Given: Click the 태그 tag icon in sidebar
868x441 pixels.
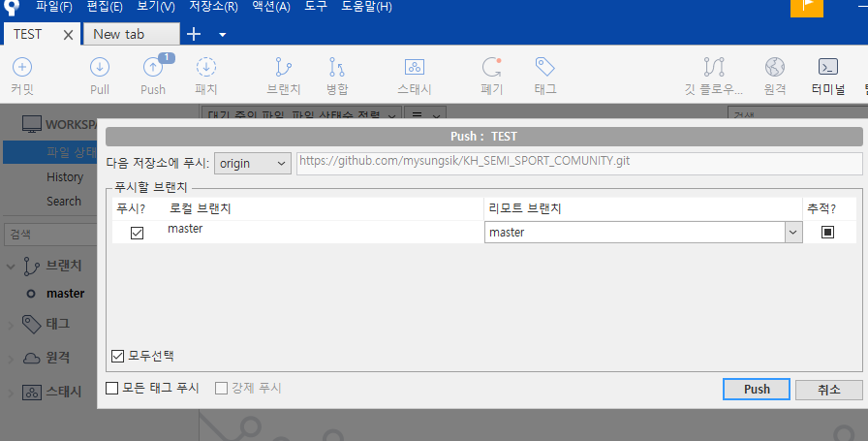Looking at the screenshot, I should click(x=32, y=324).
